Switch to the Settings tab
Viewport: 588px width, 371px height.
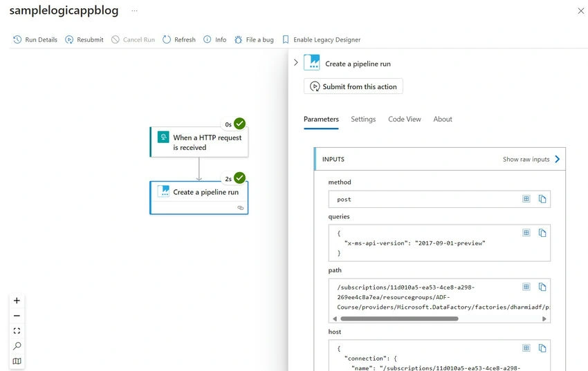click(363, 119)
